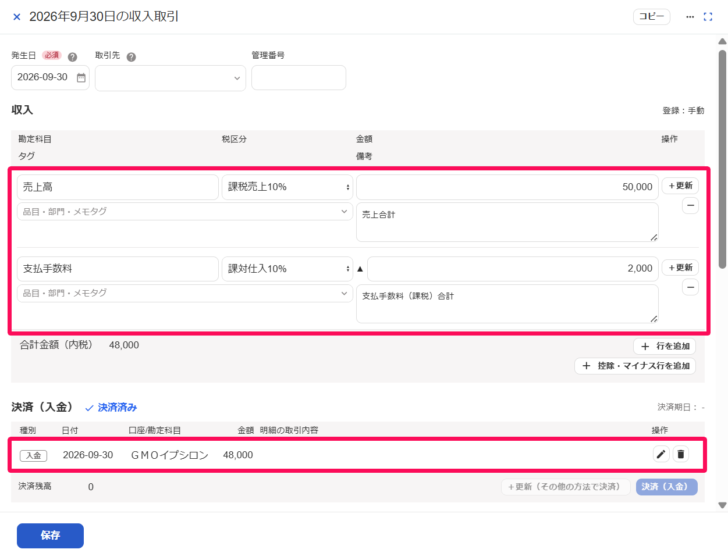Viewport: 728px width, 560px height.
Task: Expand tag dropdown for 支払手数料 row
Action: (x=185, y=293)
